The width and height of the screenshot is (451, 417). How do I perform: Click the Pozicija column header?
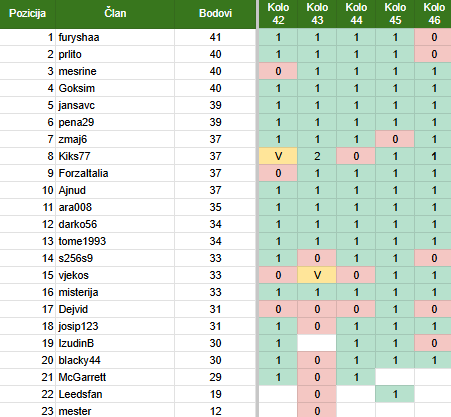(28, 14)
